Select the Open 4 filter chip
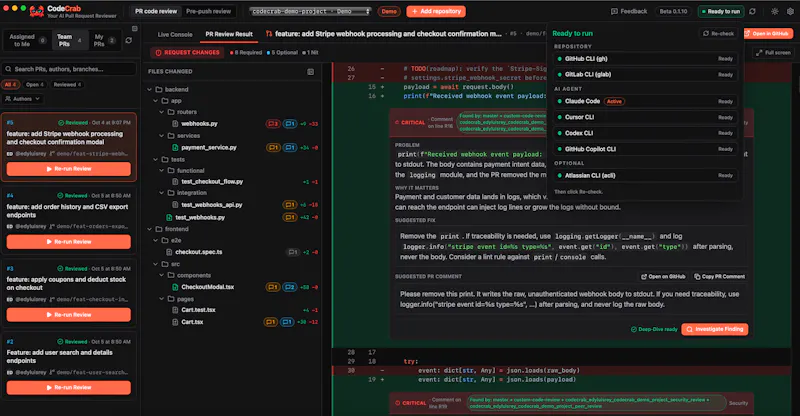Screen dimensions: 800x416 [35, 85]
